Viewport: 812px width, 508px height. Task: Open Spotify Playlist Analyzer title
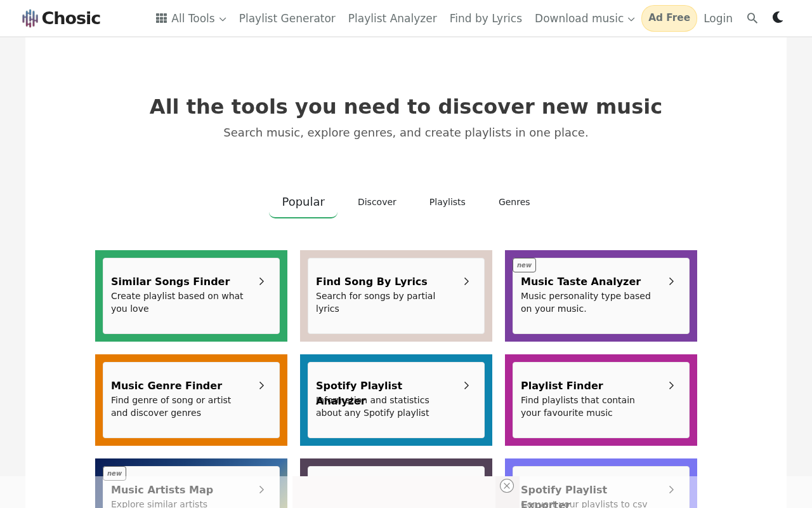[x=359, y=392]
